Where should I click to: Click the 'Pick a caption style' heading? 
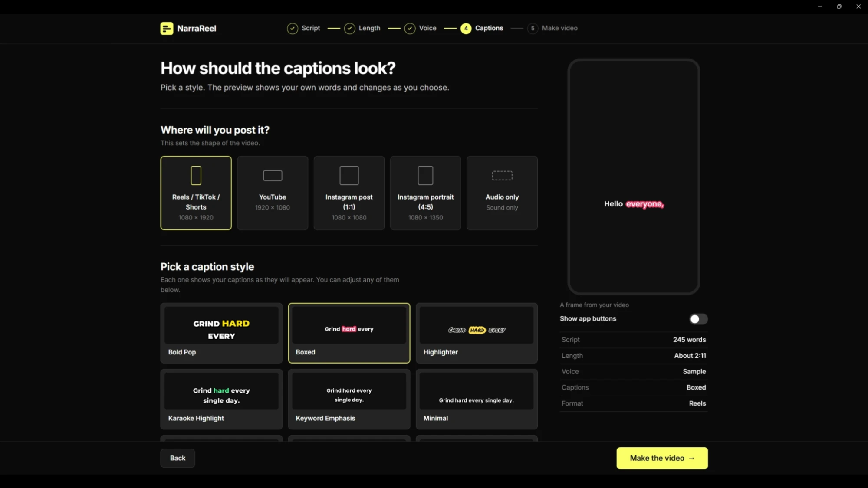207,267
